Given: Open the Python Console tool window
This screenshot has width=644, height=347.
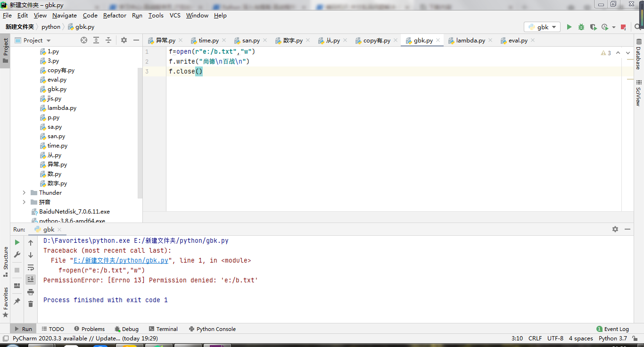Looking at the screenshot, I should (x=212, y=329).
